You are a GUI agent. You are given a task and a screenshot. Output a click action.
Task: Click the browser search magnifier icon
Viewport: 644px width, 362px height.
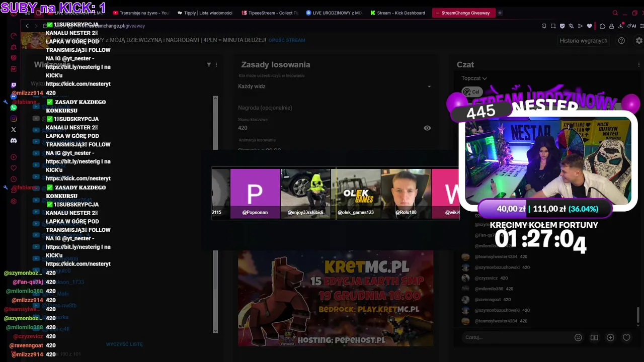click(615, 13)
